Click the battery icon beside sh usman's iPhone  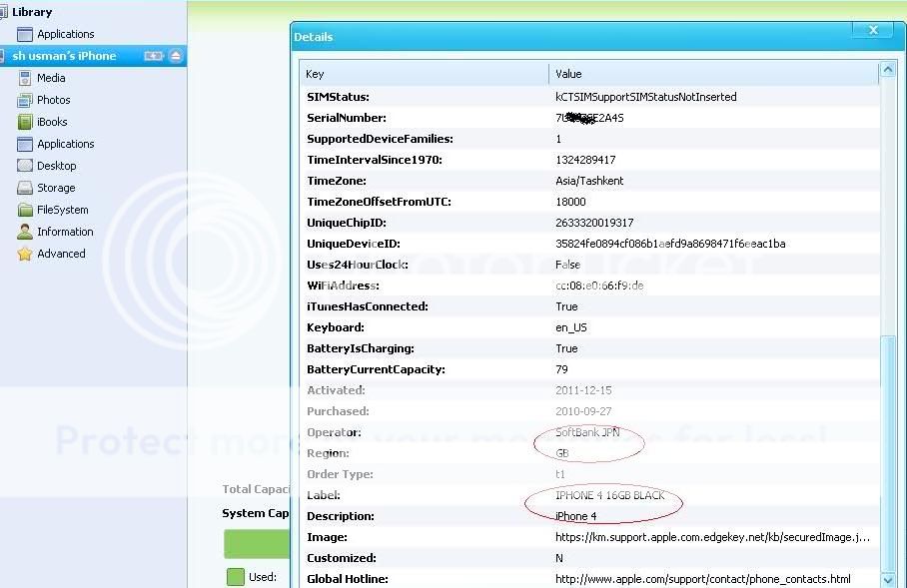coord(153,56)
